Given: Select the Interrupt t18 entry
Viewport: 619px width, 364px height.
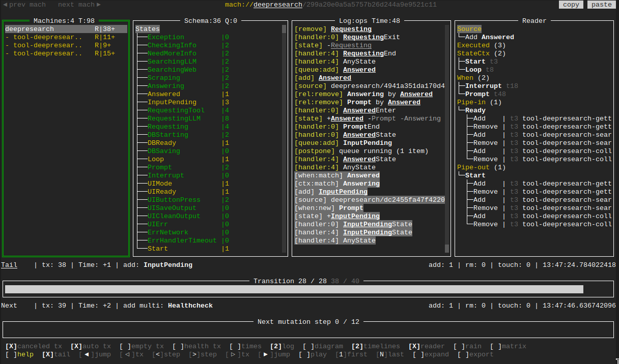Looking at the screenshot, I should coord(492,86).
